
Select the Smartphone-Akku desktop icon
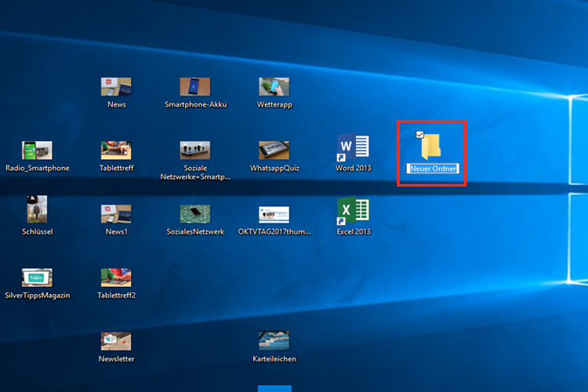[x=195, y=87]
